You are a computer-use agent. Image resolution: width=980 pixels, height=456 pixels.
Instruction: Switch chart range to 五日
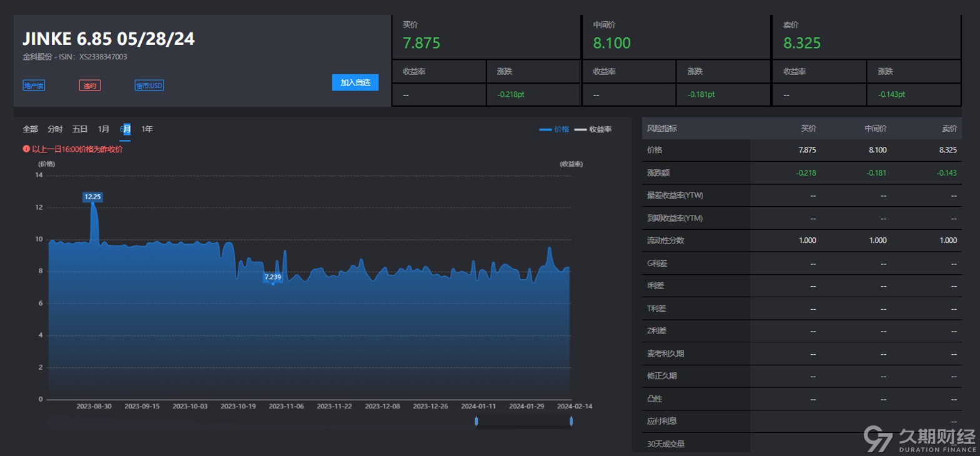pyautogui.click(x=80, y=129)
